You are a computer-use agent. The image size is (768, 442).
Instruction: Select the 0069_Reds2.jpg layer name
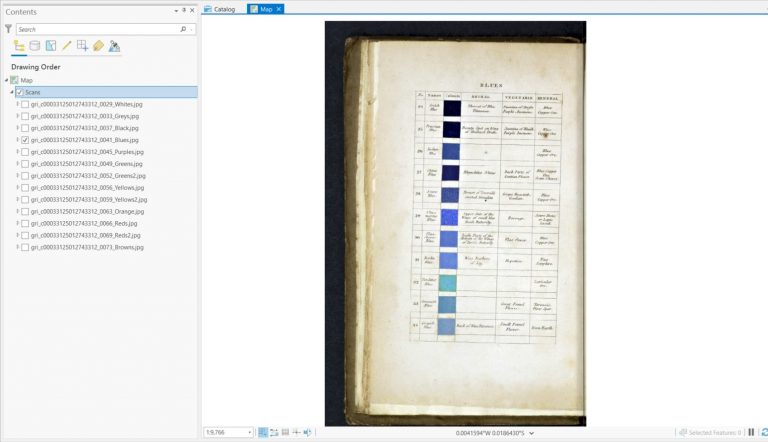click(x=85, y=235)
